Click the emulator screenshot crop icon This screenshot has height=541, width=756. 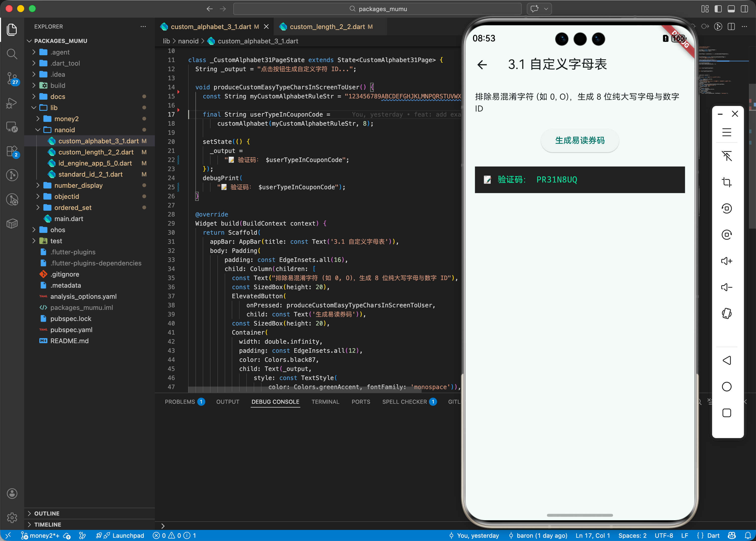726,182
